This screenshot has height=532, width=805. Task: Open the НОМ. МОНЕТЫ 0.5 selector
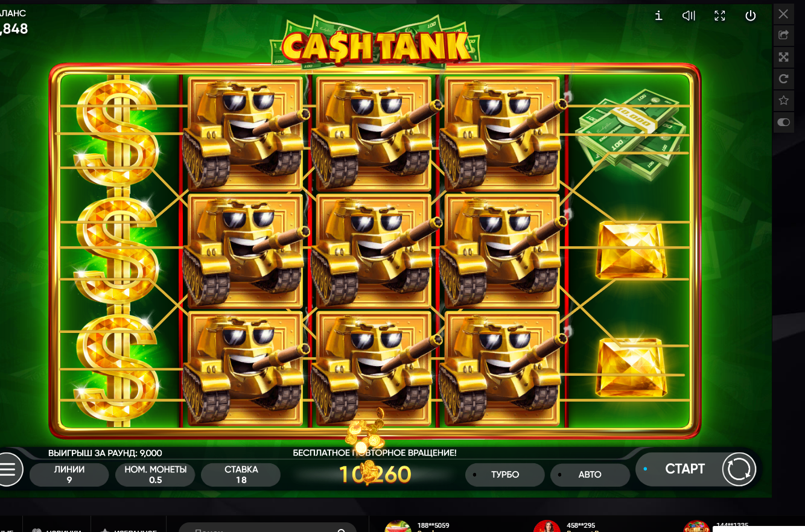[x=155, y=475]
